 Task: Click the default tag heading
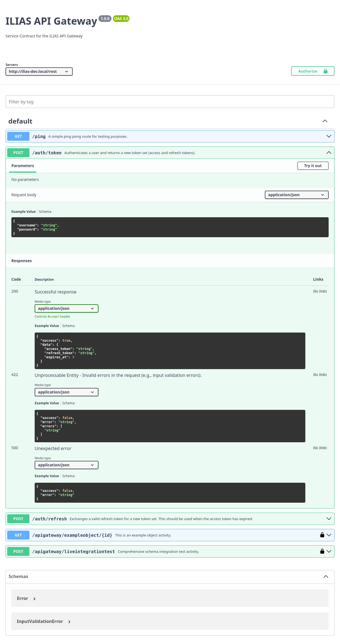(x=20, y=121)
